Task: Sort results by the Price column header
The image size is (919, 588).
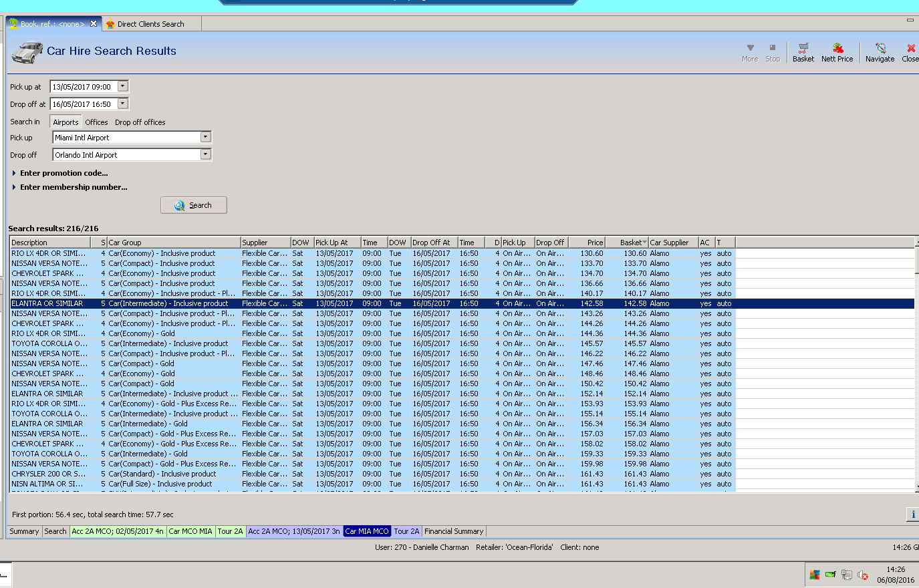Action: point(587,243)
